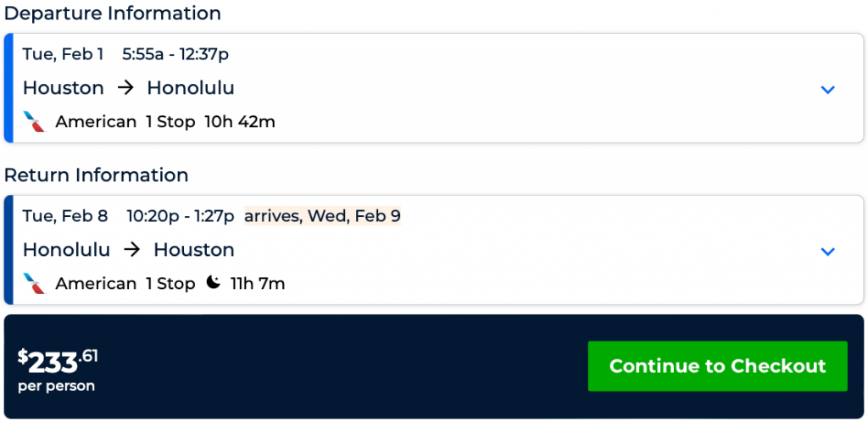Click the 5:55a - 12:37p departure time
The width and height of the screenshot is (868, 422).
click(x=175, y=54)
